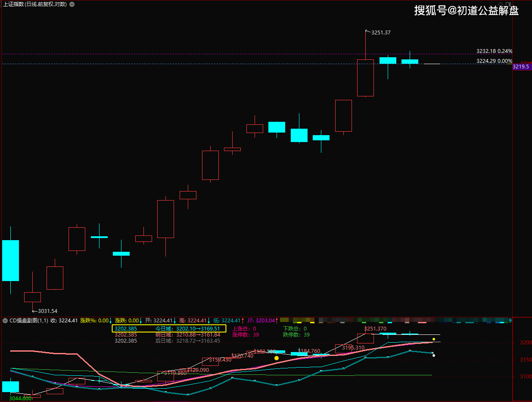Click the 3251.37 high price marker

tap(380, 32)
